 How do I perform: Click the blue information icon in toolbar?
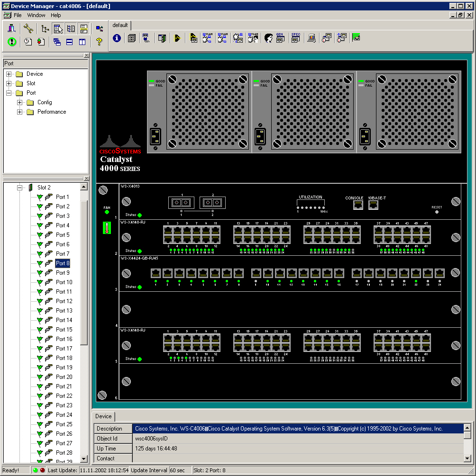pyautogui.click(x=117, y=38)
